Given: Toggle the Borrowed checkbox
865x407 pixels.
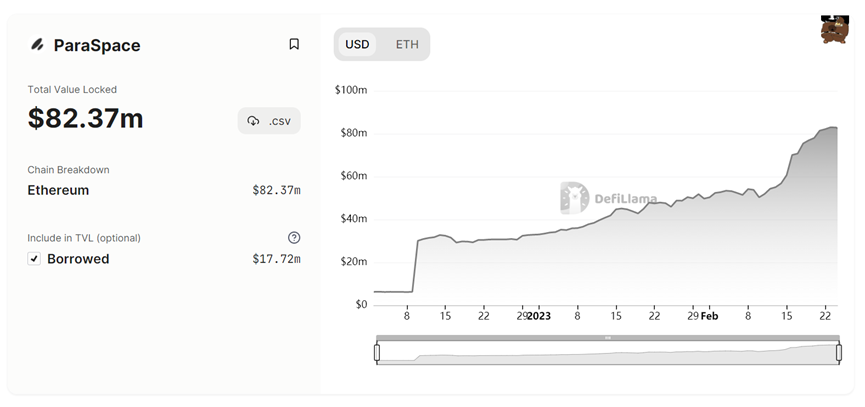Looking at the screenshot, I should pos(35,259).
